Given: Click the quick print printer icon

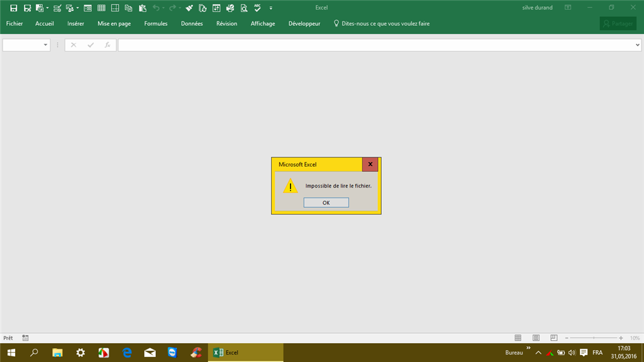Looking at the screenshot, I should pyautogui.click(x=230, y=8).
